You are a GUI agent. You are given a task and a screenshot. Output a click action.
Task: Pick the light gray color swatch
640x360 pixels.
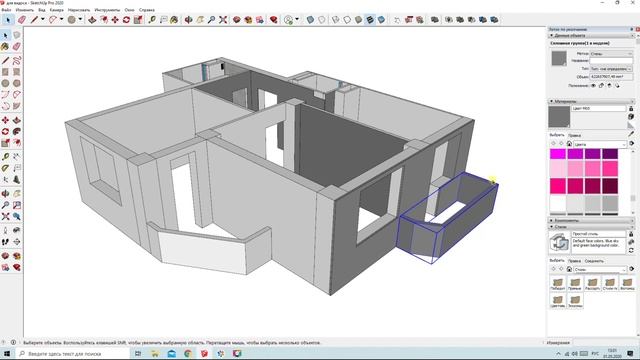pos(575,203)
